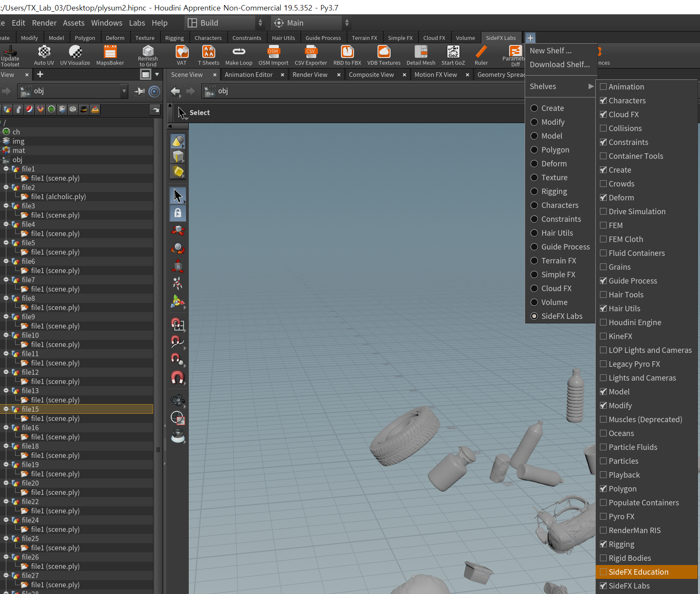Click the RBD to FBX tool

(347, 55)
